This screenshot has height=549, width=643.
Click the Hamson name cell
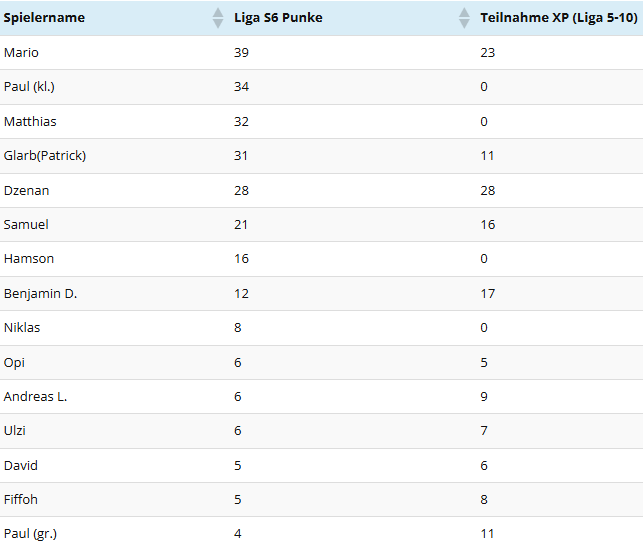29,258
